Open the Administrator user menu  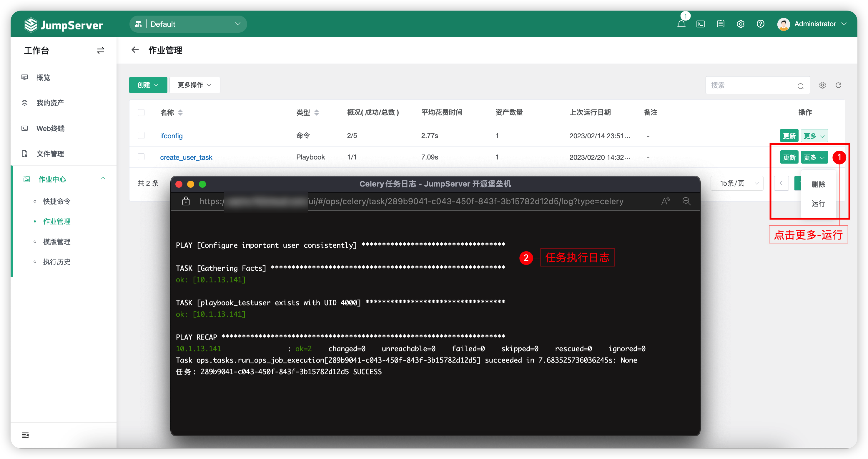812,24
